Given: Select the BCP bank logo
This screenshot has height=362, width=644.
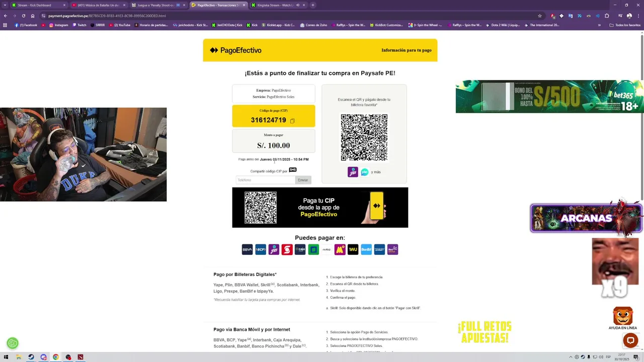Looking at the screenshot, I should (x=261, y=249).
